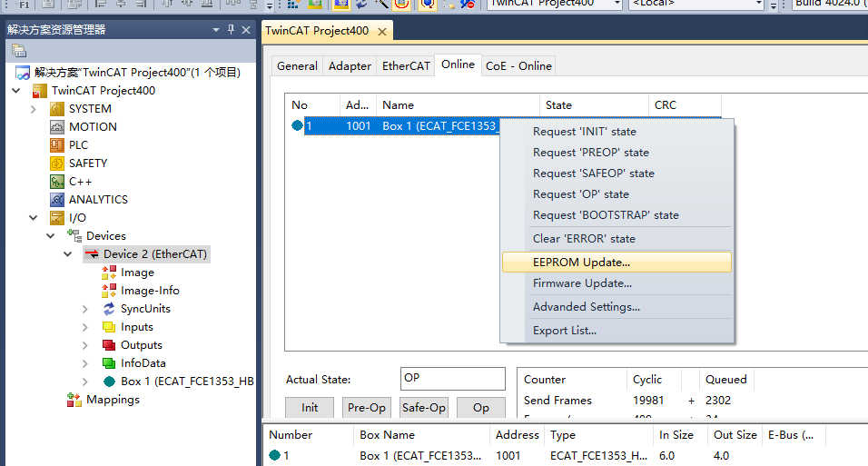Screen dimensions: 868x466
Task: Click the Device 2 (EtherCAT) icon
Action: click(x=92, y=254)
